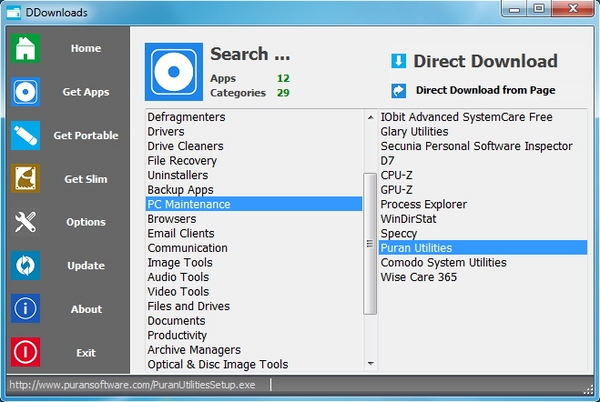The width and height of the screenshot is (600, 402).
Task: Select the D7 app entry
Action: coord(483,160)
